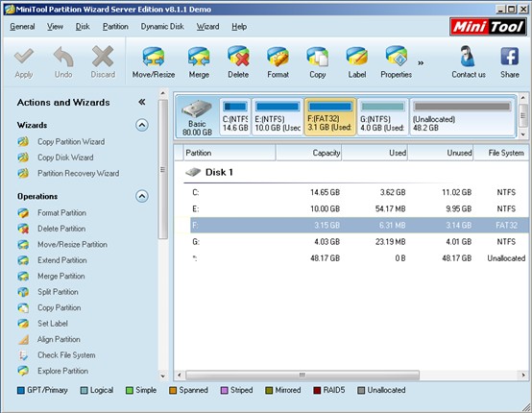532x413 pixels.
Task: Sort by Capacity column header
Action: click(309, 153)
